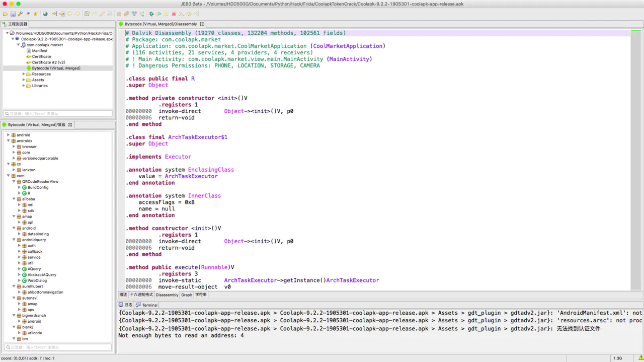This screenshot has height=362, width=644.
Task: Click the step-into debug arrow icon
Action: click(181, 14)
